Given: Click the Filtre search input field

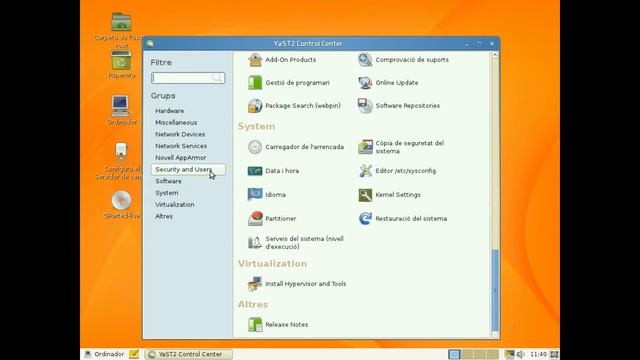Looking at the screenshot, I should [188, 78].
